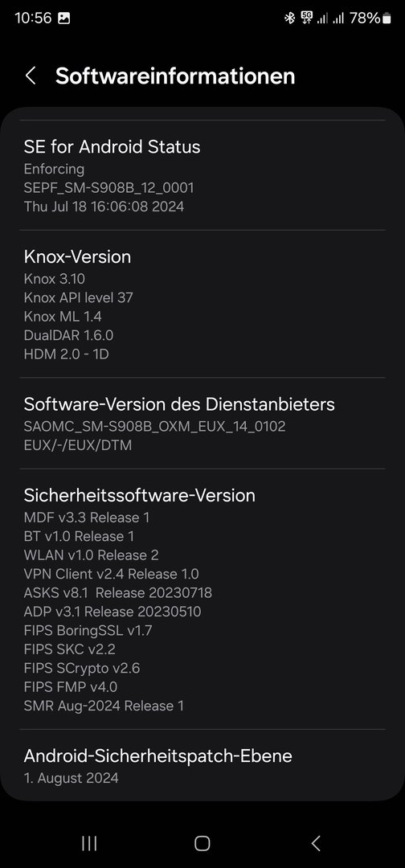The height and width of the screenshot is (868, 405).
Task: Tap the 1. August 2024 patch date
Action: [71, 778]
